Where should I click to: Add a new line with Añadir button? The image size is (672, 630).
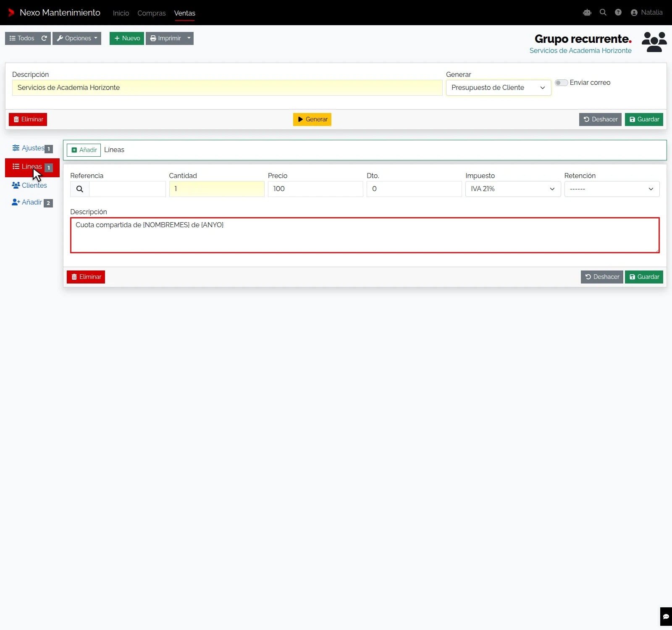(x=84, y=150)
